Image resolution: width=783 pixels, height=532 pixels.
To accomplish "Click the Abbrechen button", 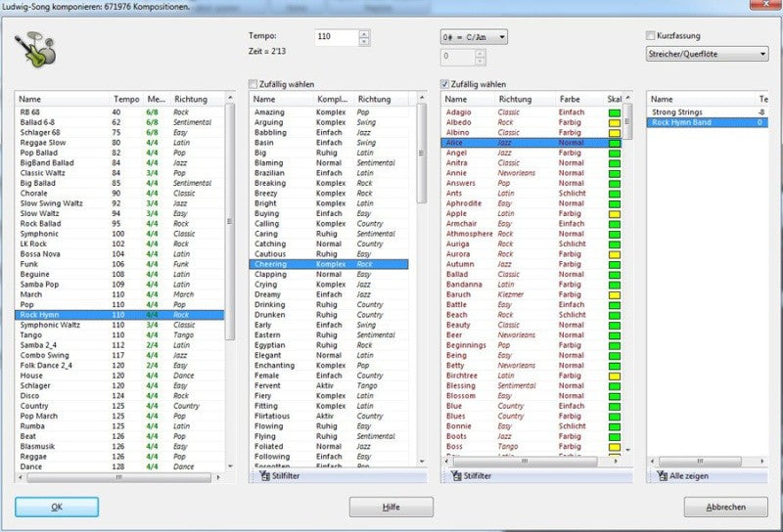I will (x=725, y=507).
